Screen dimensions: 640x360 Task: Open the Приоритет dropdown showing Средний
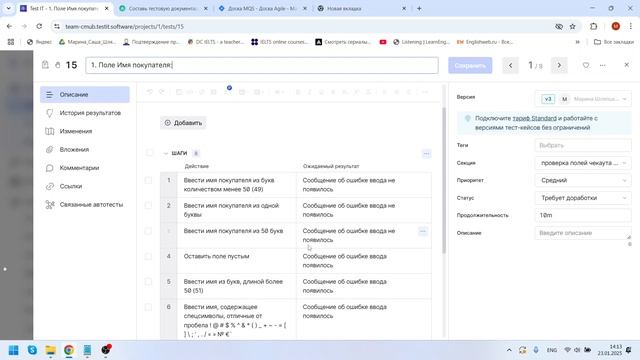click(583, 180)
